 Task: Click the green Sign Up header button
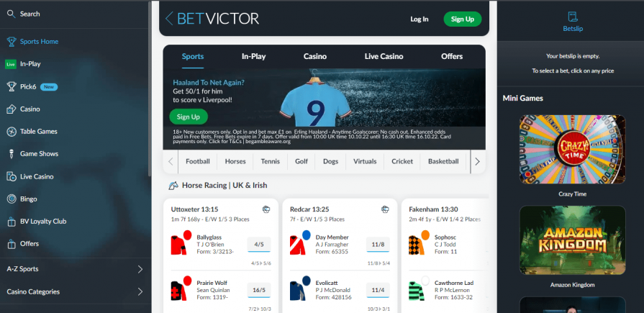pyautogui.click(x=463, y=19)
